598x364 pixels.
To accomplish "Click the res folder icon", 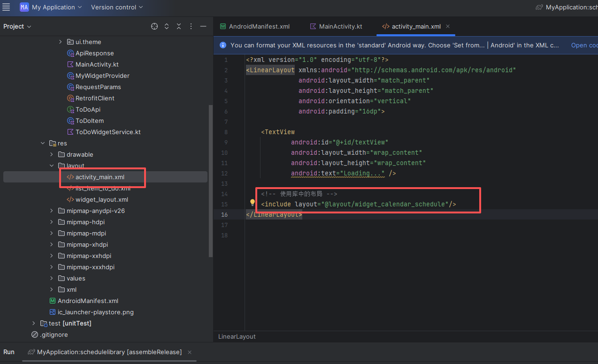I will pos(53,143).
